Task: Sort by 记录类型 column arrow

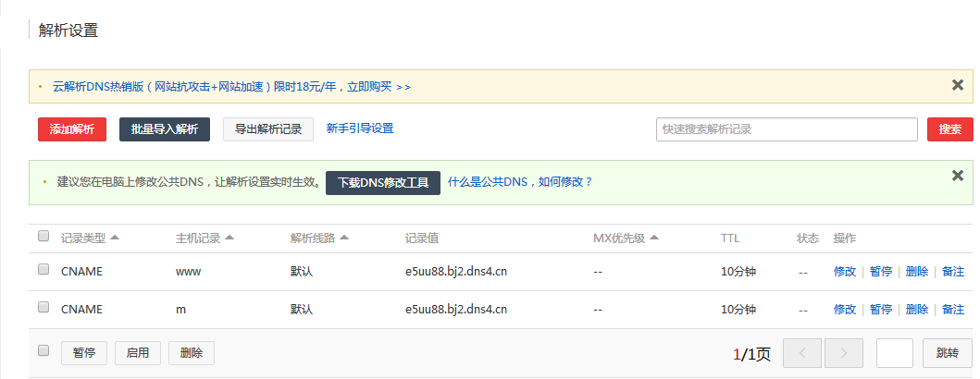Action: (x=115, y=238)
